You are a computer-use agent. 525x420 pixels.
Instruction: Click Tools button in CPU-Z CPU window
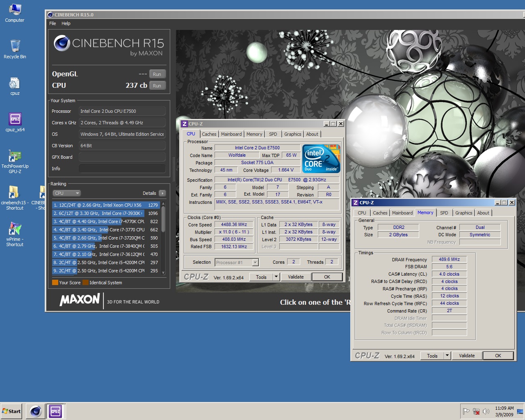click(261, 277)
